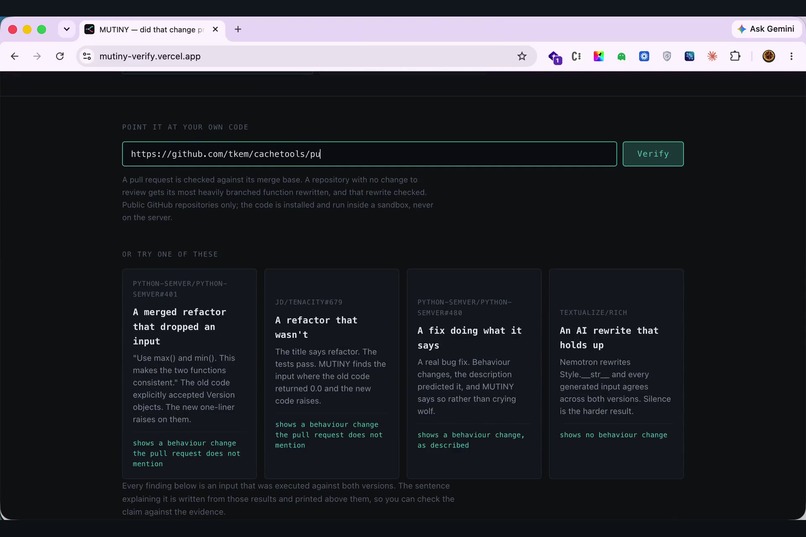This screenshot has height=537, width=806.
Task: Go forward in browser history
Action: [x=37, y=56]
